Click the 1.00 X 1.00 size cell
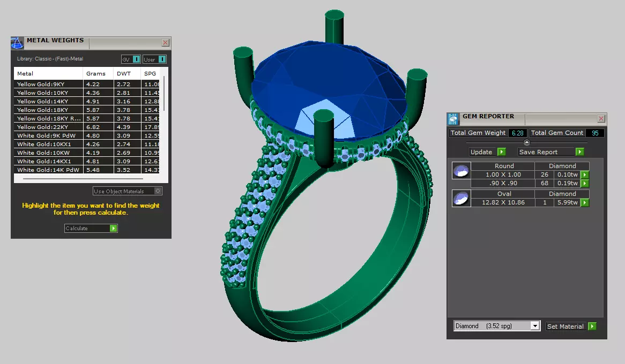 [x=503, y=175]
